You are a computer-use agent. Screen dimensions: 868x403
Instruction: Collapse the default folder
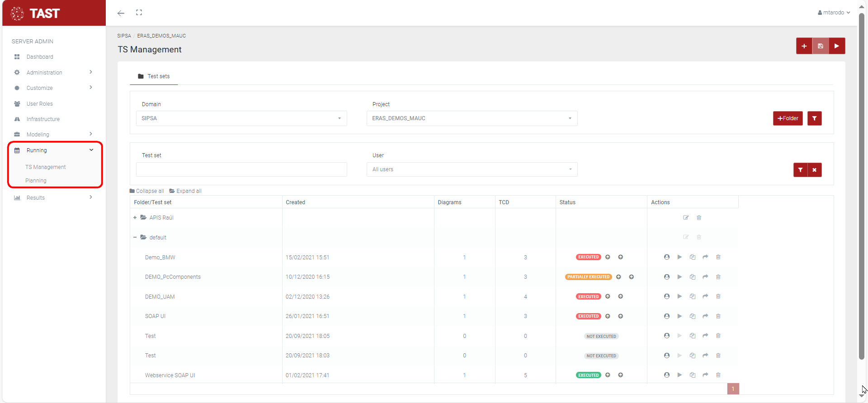tap(135, 238)
